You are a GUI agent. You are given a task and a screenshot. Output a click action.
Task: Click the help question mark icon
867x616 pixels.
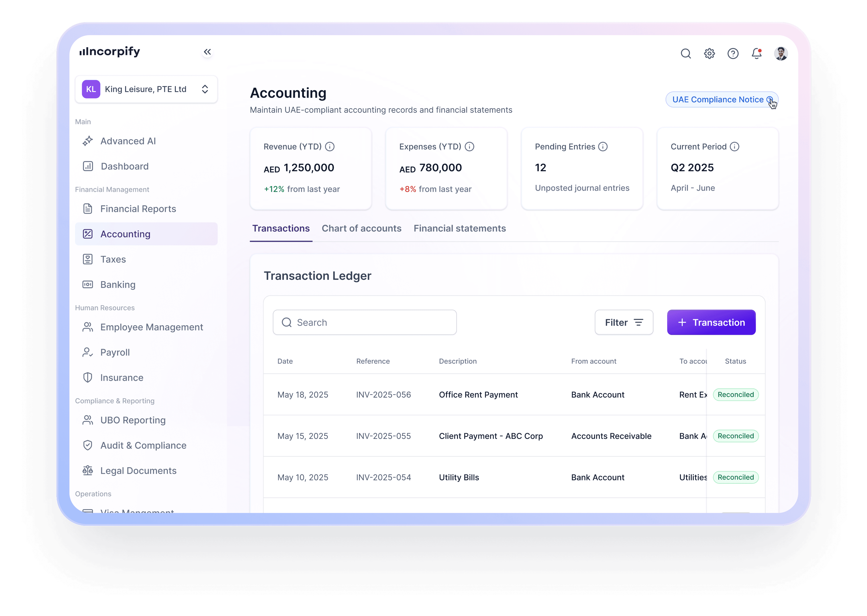point(733,53)
